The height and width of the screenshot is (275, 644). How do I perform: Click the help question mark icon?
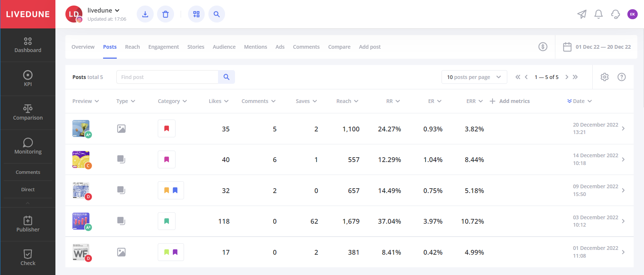tap(621, 77)
